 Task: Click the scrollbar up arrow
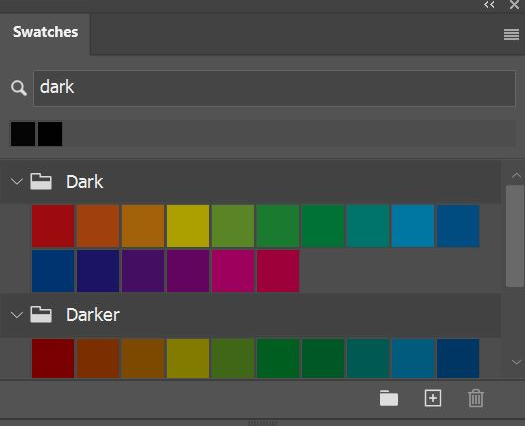[x=516, y=176]
